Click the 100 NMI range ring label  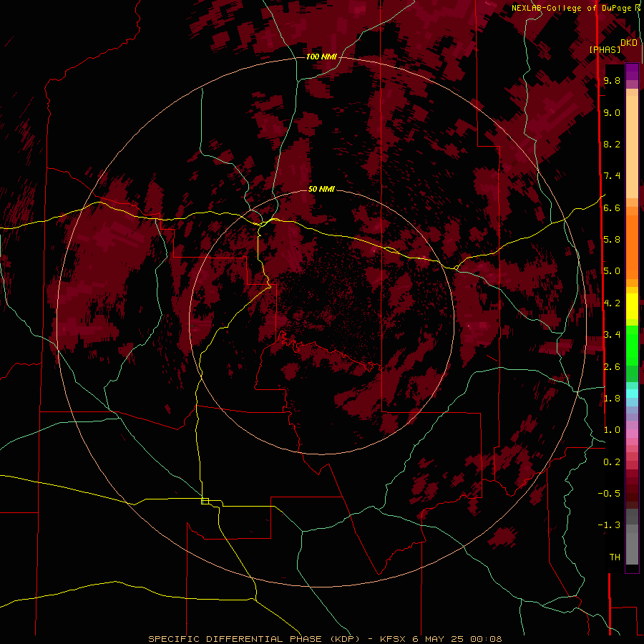click(321, 57)
